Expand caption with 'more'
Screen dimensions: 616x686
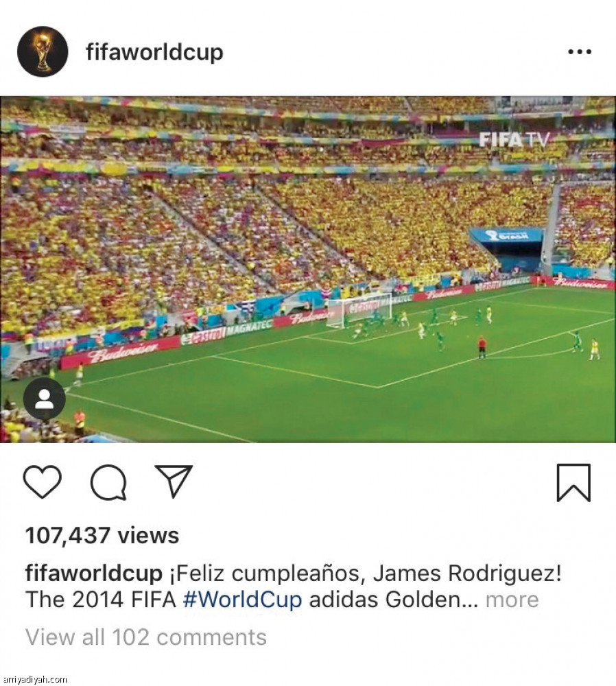(512, 600)
